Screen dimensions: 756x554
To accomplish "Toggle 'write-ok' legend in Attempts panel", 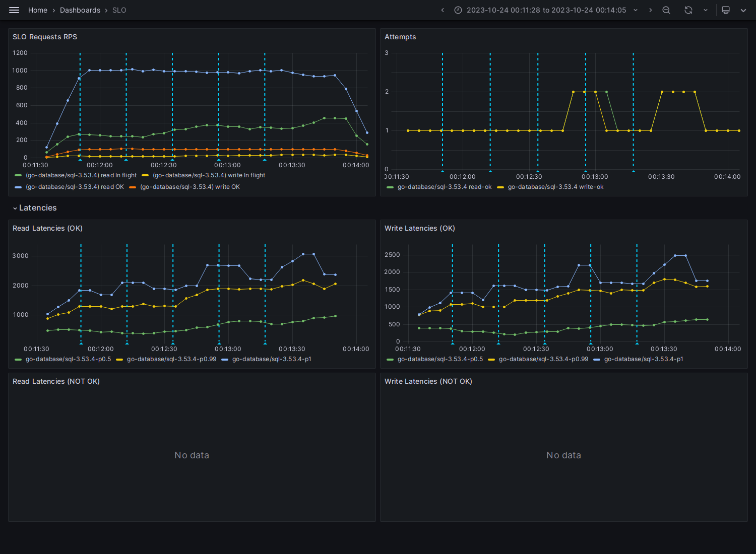I will pos(555,187).
